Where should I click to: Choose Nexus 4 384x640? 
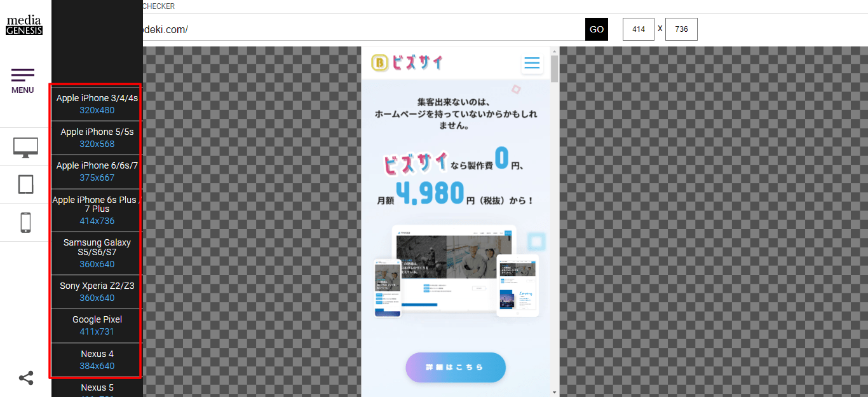click(97, 359)
